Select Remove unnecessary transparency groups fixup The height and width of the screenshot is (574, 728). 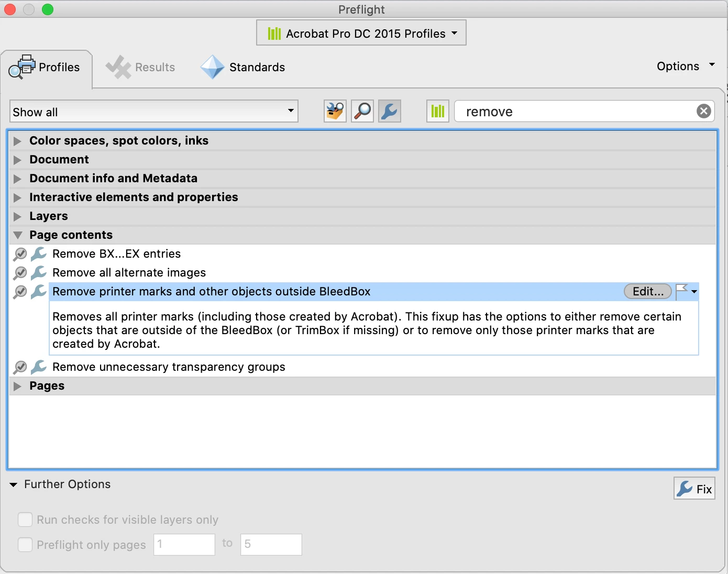pos(169,367)
